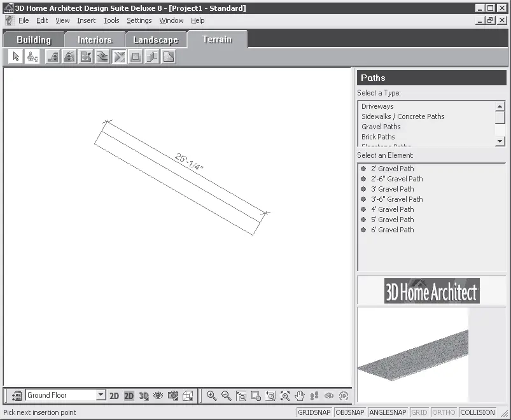
Task: Select Sidewalks / Concrete Paths type
Action: coord(403,116)
